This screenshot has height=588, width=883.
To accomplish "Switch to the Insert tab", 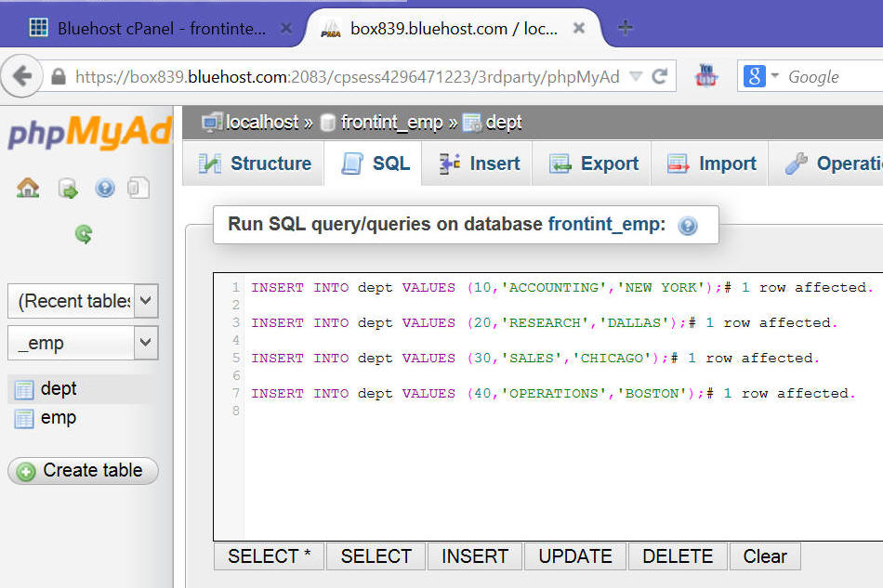I will tap(478, 163).
